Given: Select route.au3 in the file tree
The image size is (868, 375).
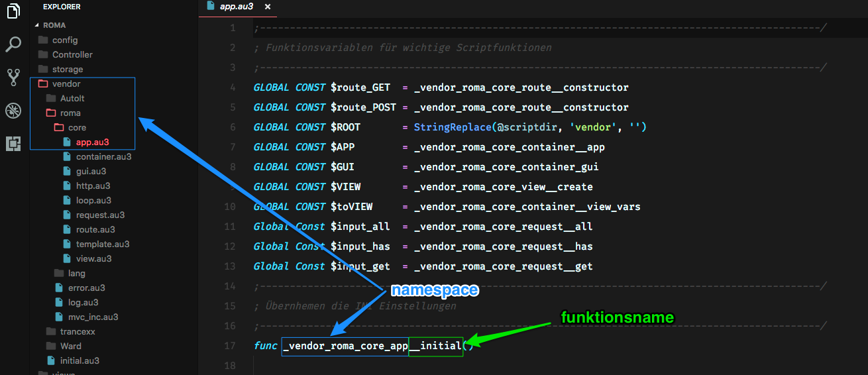Looking at the screenshot, I should point(95,230).
